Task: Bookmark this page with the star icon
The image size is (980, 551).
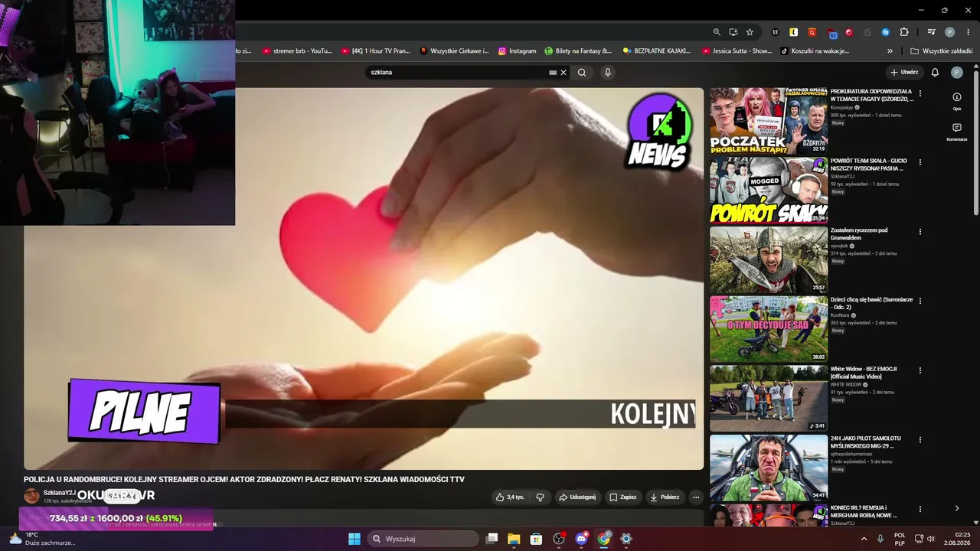Action: click(750, 32)
